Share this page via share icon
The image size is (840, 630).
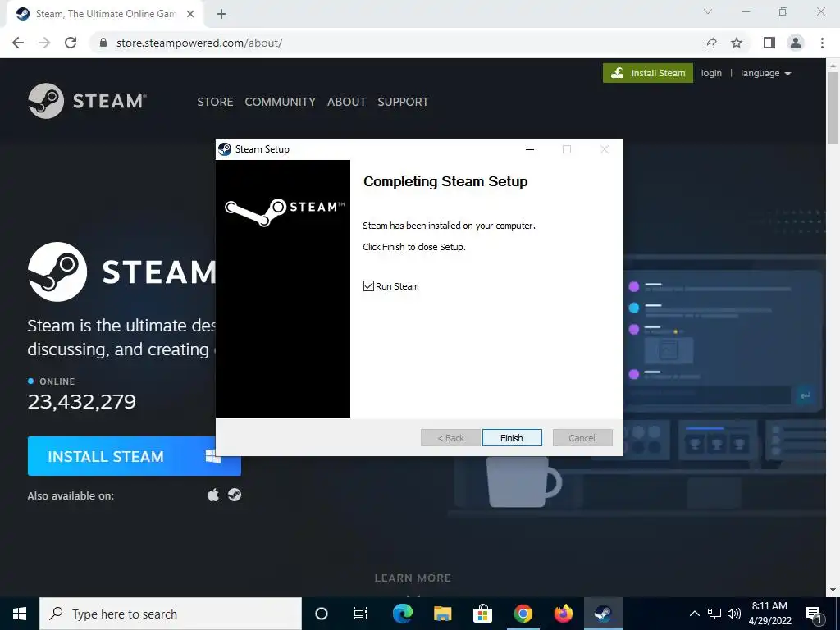point(710,43)
